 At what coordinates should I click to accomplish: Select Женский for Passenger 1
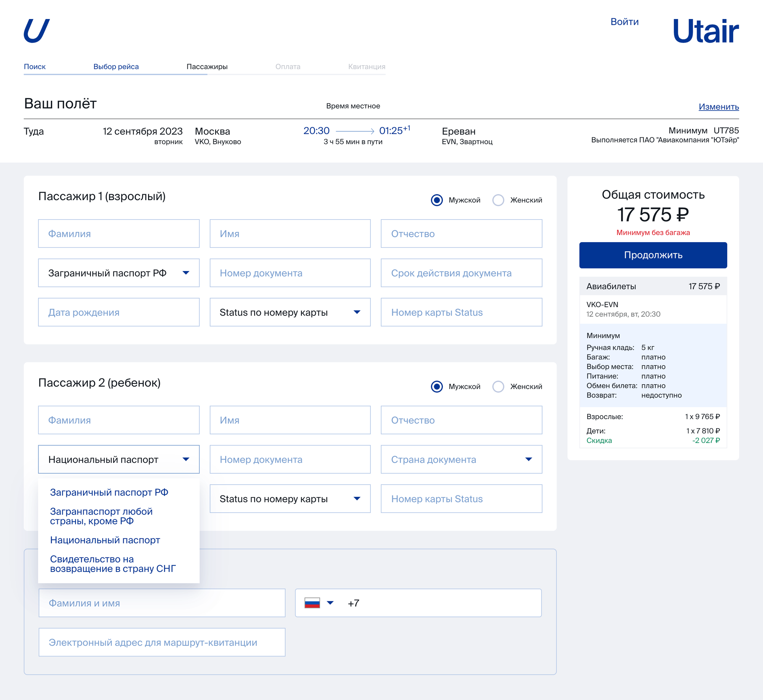click(x=498, y=200)
